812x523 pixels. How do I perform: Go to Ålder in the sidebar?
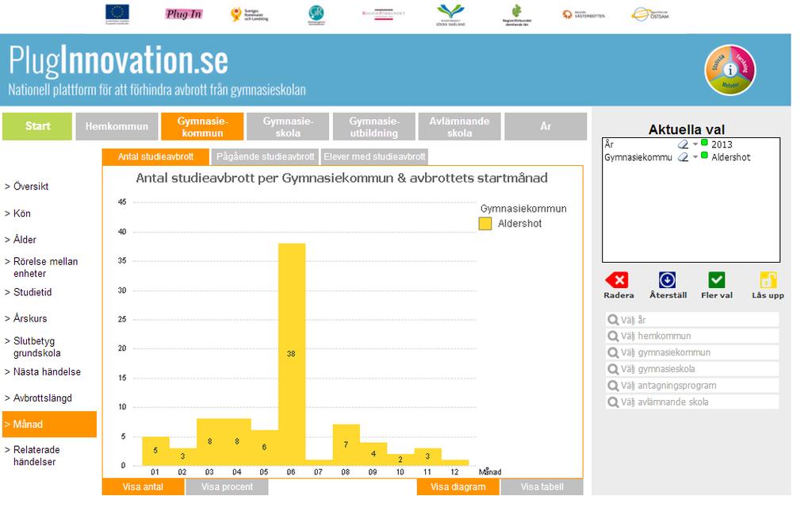pyautogui.click(x=25, y=240)
